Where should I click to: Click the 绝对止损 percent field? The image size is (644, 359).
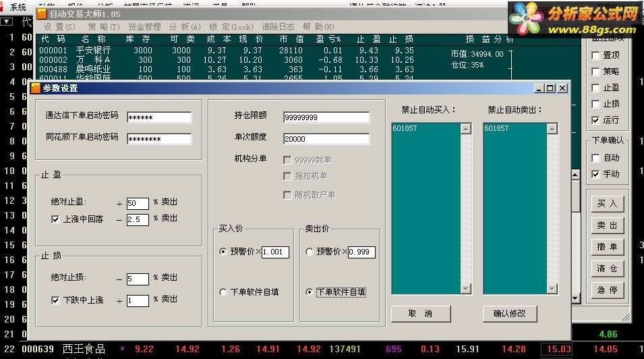pos(138,279)
